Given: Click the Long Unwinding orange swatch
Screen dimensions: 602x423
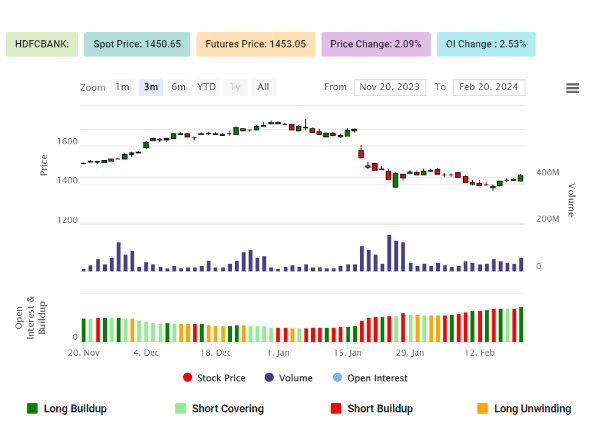Looking at the screenshot, I should (x=482, y=408).
